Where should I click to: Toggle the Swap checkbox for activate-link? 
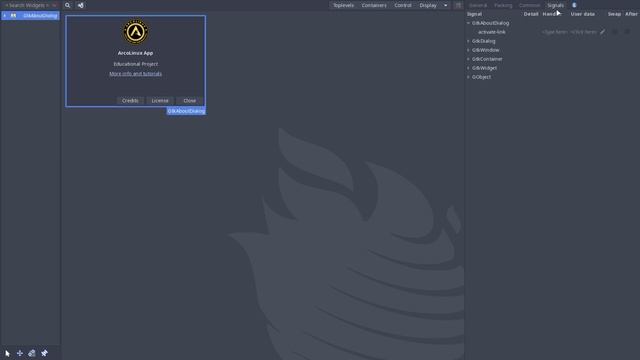pyautogui.click(x=615, y=32)
